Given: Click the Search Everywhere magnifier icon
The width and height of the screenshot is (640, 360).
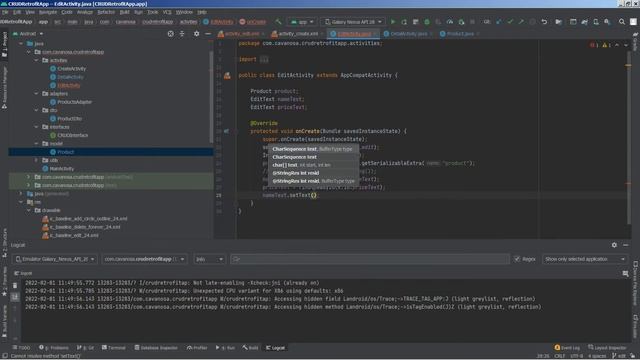Looking at the screenshot, I should click(x=622, y=22).
